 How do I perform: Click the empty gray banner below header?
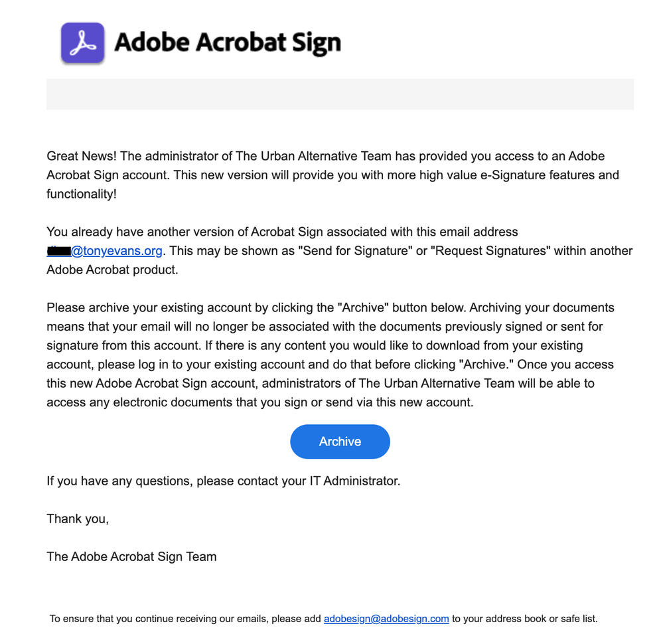click(x=340, y=94)
